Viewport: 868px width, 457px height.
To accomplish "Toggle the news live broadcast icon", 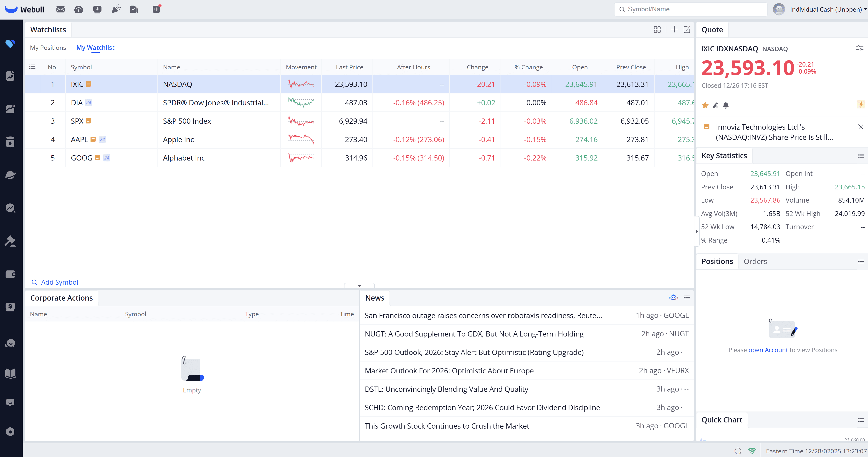I will click(673, 297).
